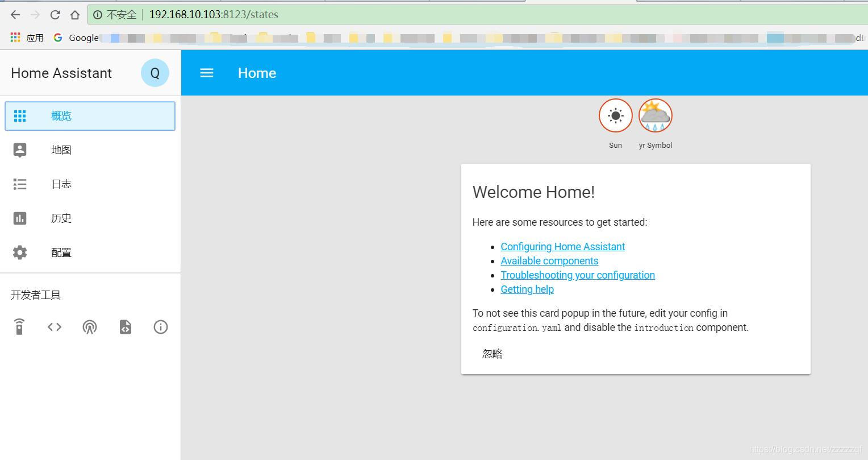Click the yr Symbol weather badge
This screenshot has height=460, width=868.
655,115
